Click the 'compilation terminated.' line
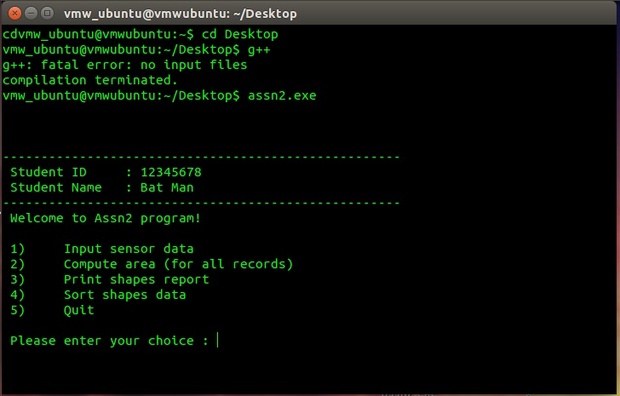620x396 pixels. tap(90, 80)
